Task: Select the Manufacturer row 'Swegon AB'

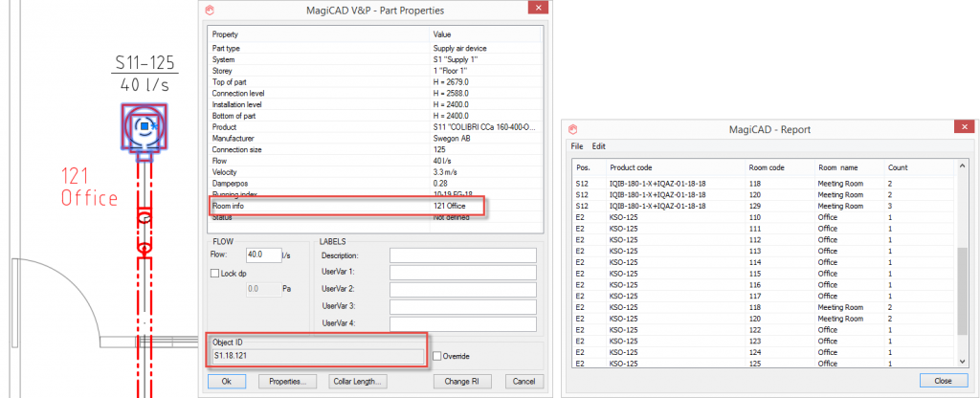Action: coord(375,138)
